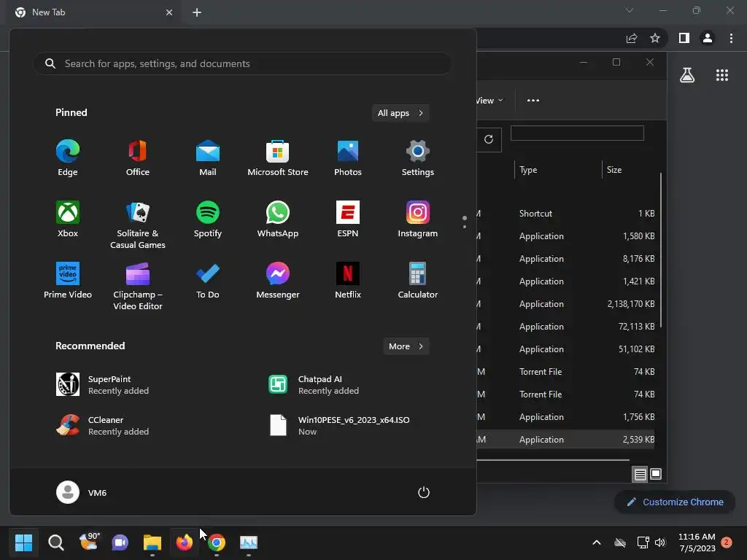Open Clipchamp Video Editor

coord(138,286)
